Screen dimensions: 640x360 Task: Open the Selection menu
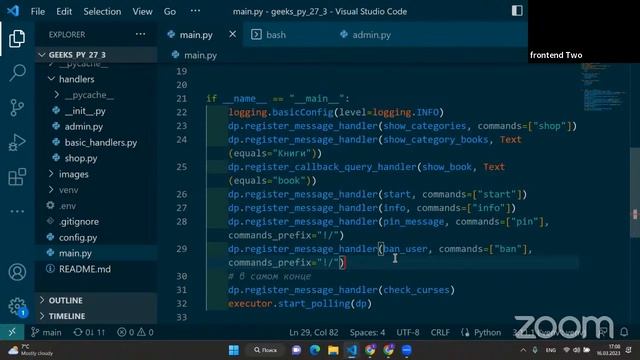click(102, 11)
